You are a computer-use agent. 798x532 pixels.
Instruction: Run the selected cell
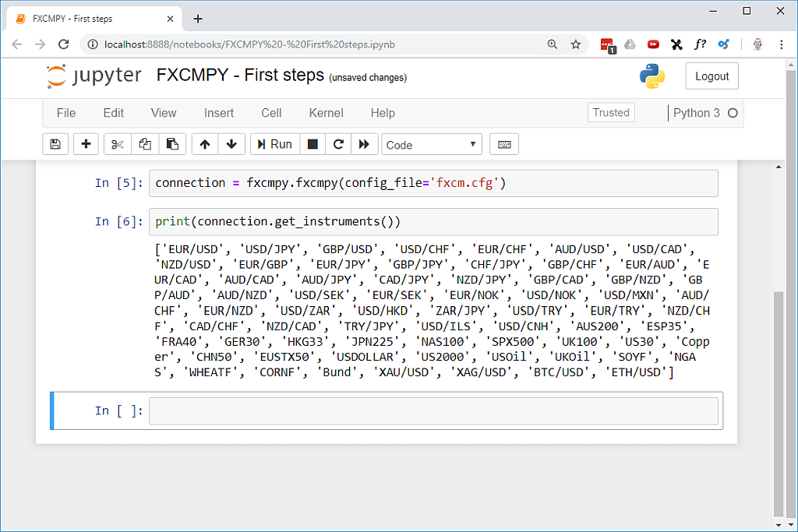click(275, 144)
